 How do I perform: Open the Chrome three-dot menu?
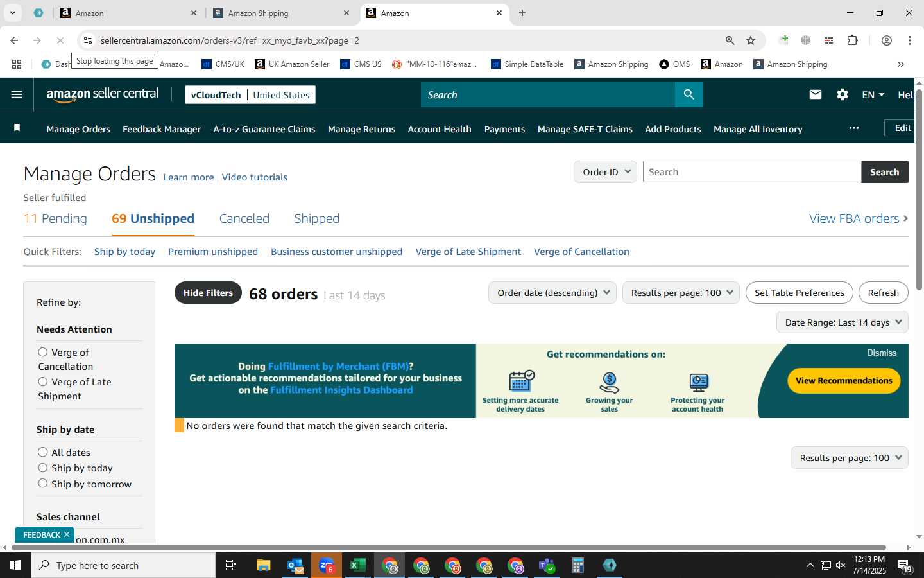tap(910, 40)
